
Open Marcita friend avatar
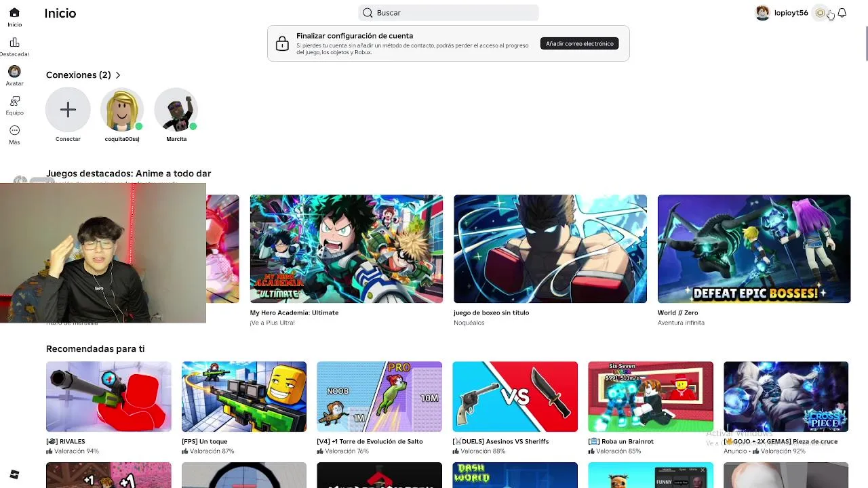click(x=176, y=110)
